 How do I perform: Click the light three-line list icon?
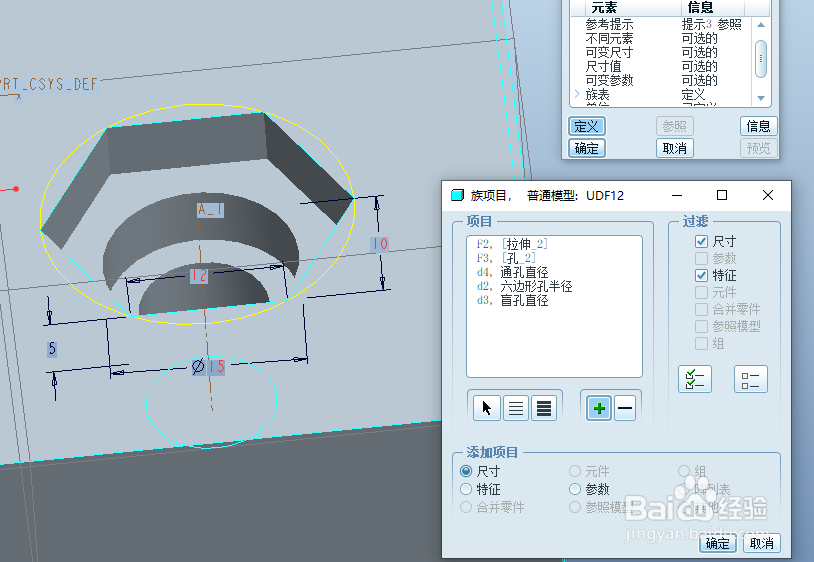coord(515,408)
